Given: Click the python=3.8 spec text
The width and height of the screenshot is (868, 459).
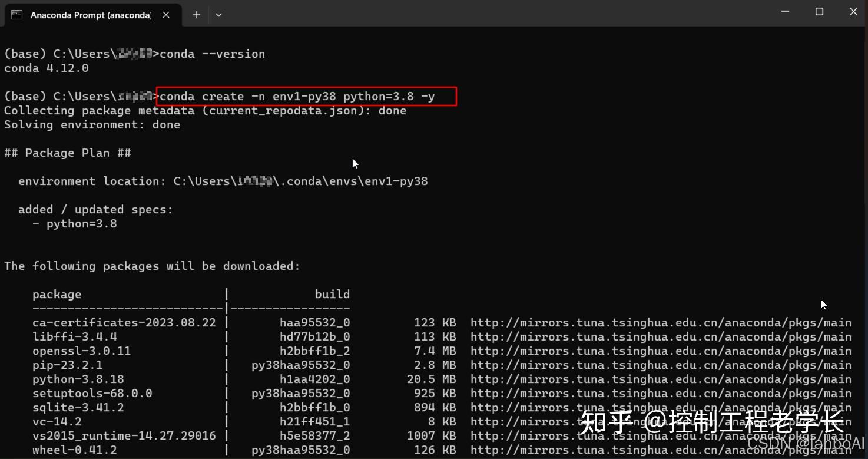Looking at the screenshot, I should 81,223.
